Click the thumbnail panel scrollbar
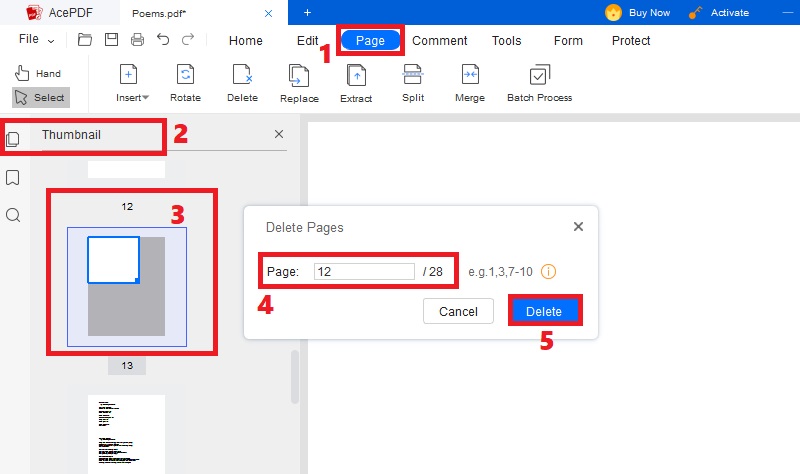Image resolution: width=800 pixels, height=474 pixels. (294, 377)
